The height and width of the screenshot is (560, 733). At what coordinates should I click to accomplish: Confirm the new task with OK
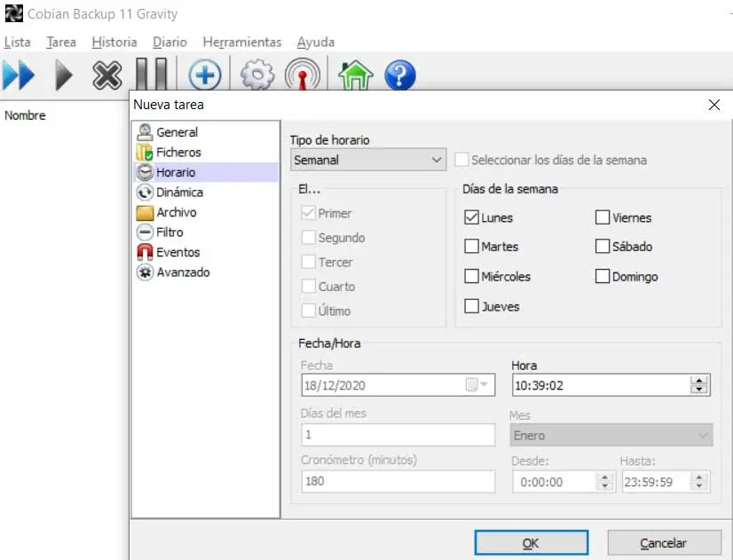click(x=531, y=543)
